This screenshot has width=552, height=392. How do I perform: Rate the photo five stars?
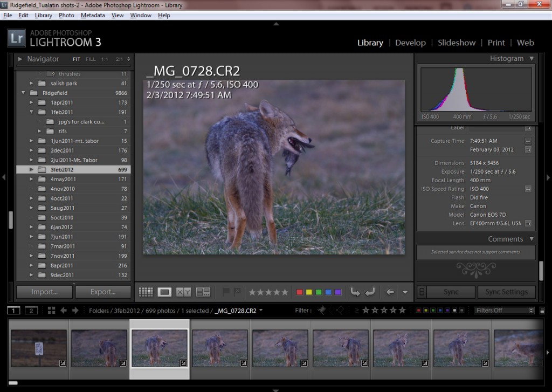point(284,292)
